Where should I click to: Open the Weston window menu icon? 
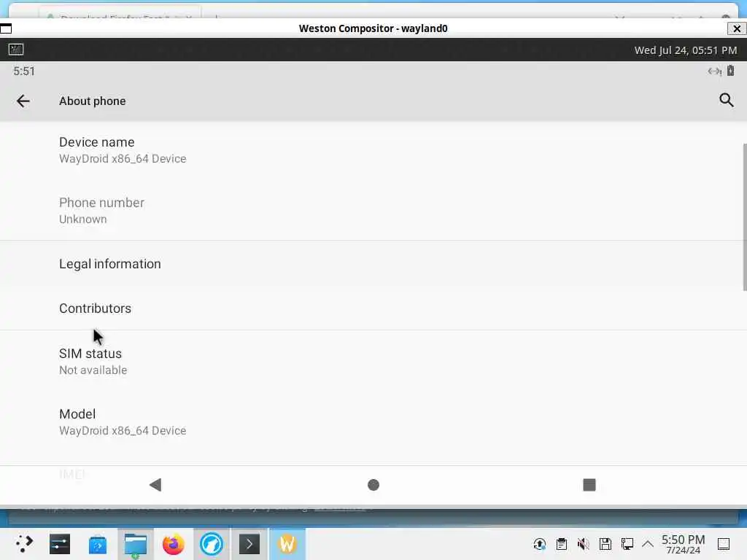6,28
